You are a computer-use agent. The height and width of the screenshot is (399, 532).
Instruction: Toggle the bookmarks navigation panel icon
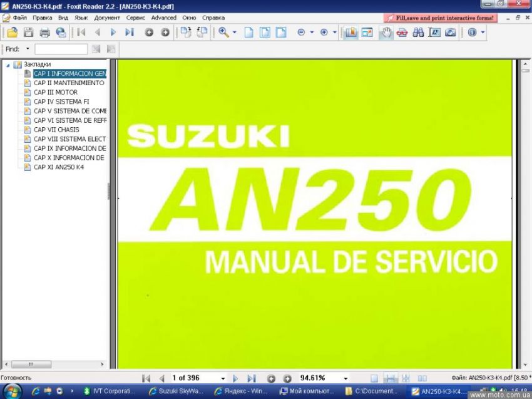point(351,33)
